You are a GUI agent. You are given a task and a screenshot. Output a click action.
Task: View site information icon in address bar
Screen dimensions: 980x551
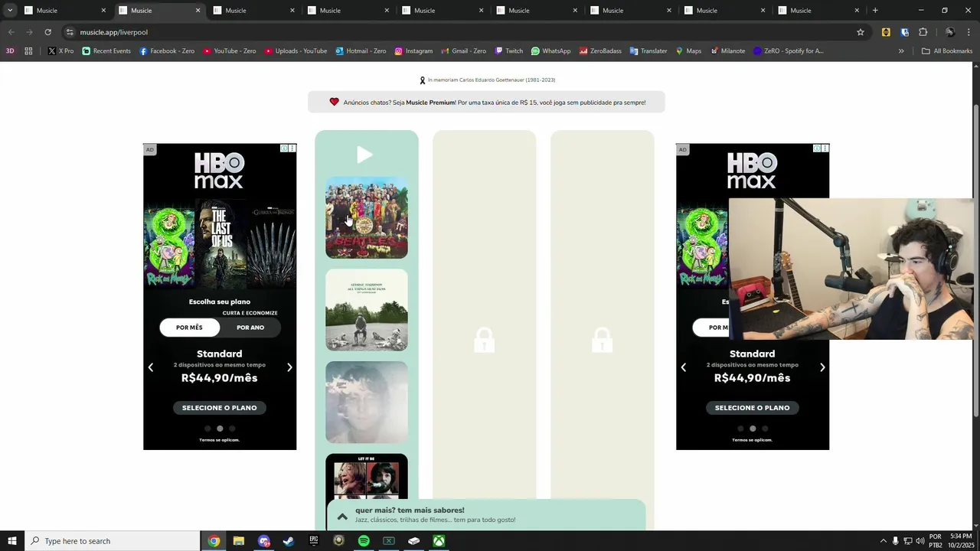70,32
